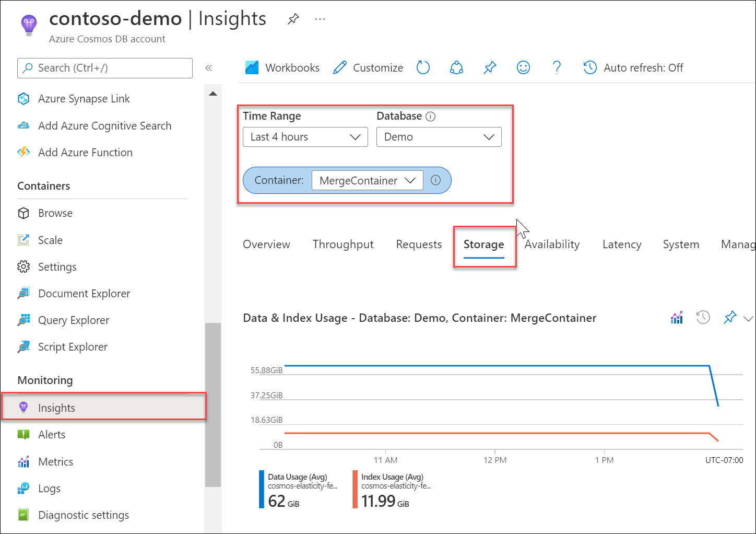Open Query Explorer
Image resolution: width=756 pixels, height=534 pixels.
click(x=73, y=320)
